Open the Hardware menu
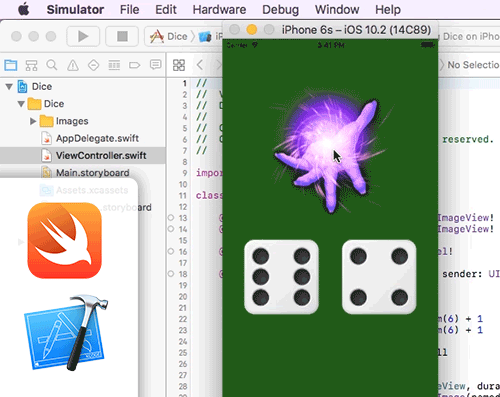Screen dimensions: 500x397 219,9
